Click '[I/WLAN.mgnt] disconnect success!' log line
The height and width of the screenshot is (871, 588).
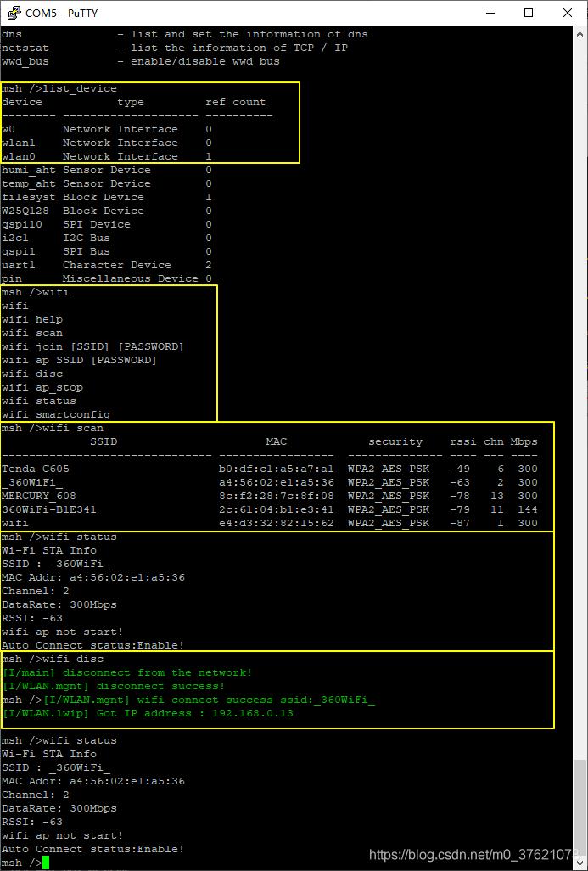114,687
